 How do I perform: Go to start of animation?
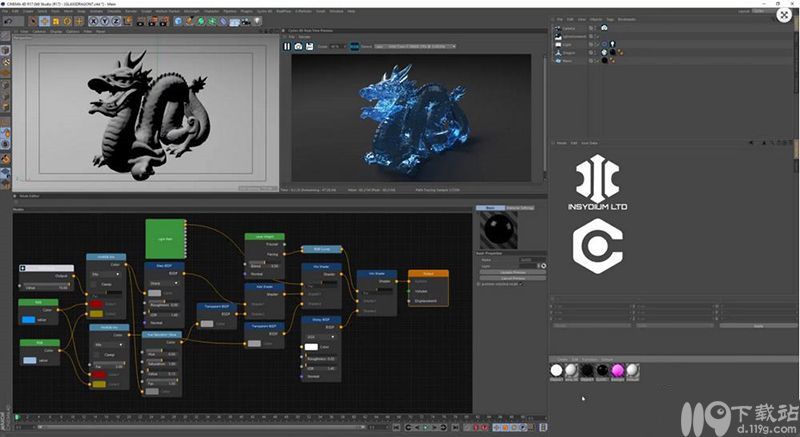point(397,427)
